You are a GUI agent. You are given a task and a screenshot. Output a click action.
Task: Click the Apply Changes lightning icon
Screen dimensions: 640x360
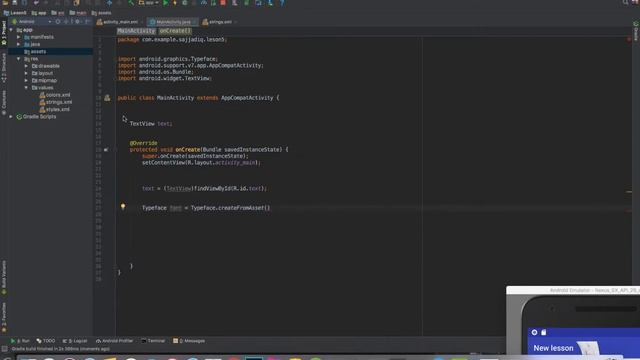pos(175,3)
